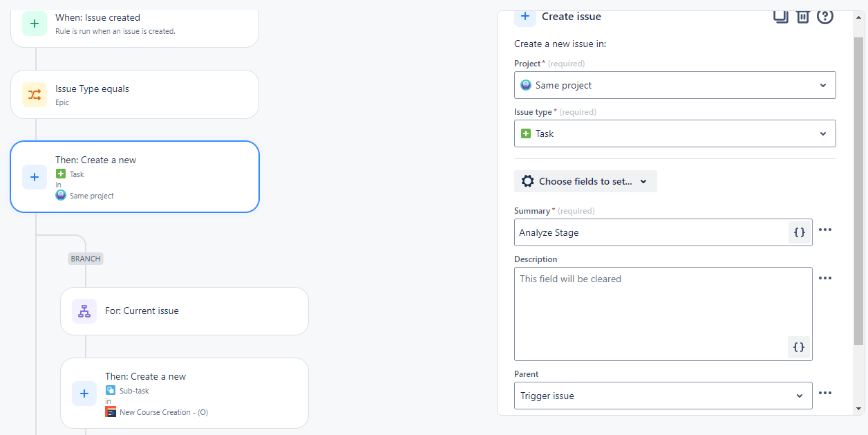Click the orange shuffle condition icon

pos(35,95)
